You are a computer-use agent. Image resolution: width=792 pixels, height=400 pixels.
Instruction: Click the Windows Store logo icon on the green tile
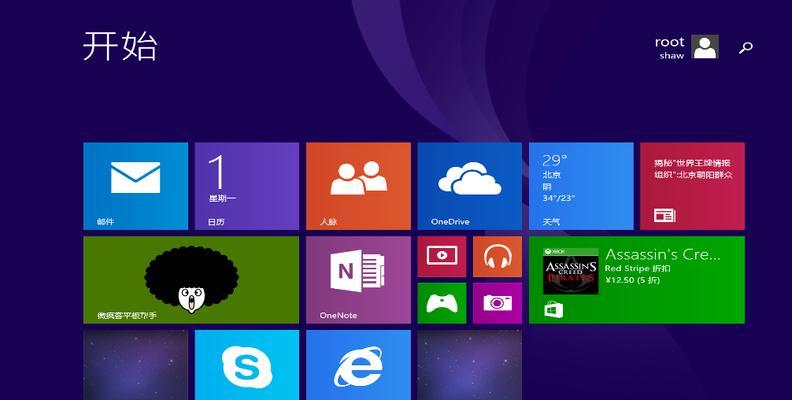554,309
